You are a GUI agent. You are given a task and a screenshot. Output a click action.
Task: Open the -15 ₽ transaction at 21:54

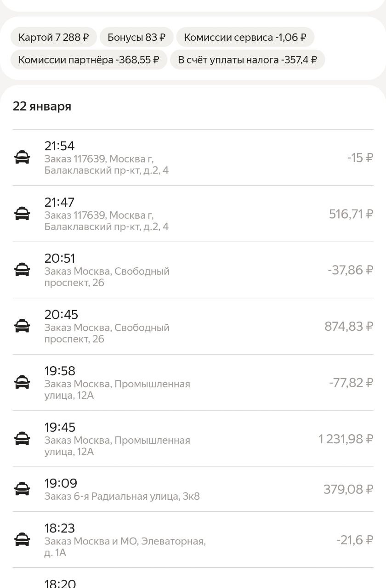(x=193, y=158)
